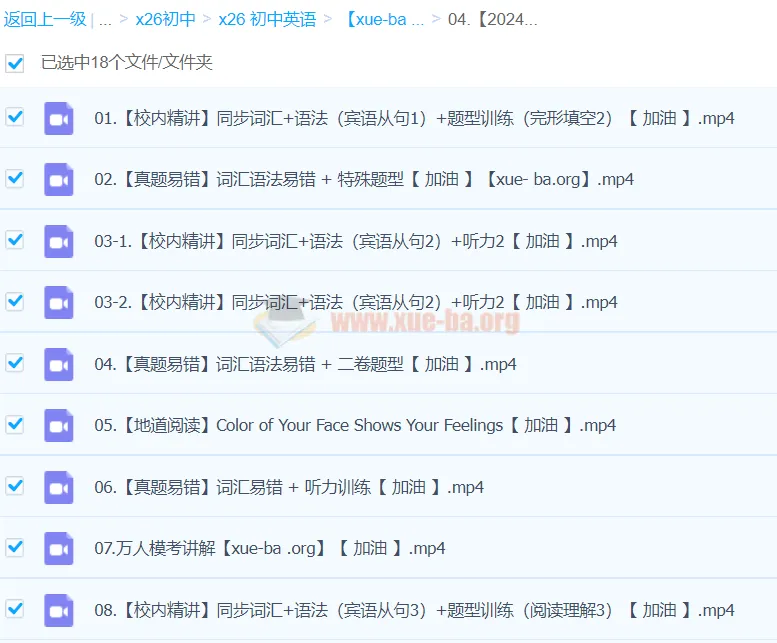Deselect checkbox for file 05 地道阅读
The height and width of the screenshot is (643, 777).
pyautogui.click(x=15, y=425)
